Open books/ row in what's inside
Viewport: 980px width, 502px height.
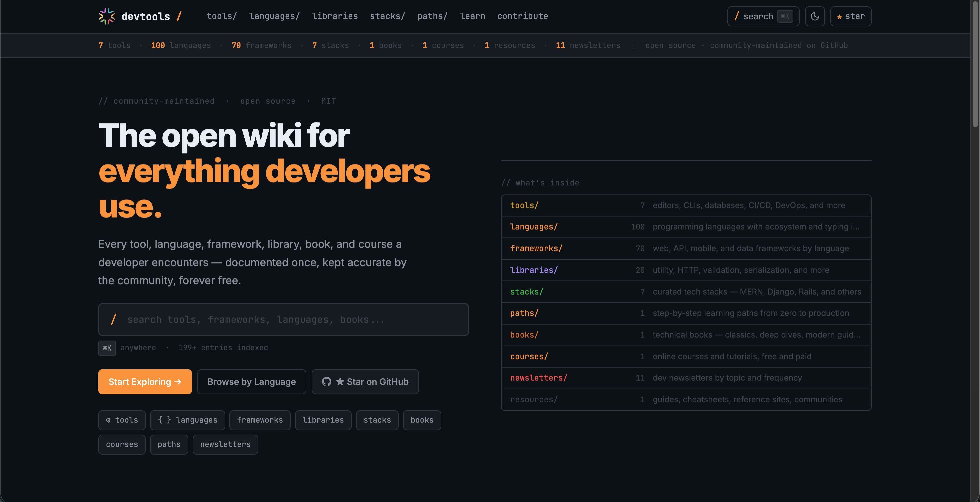tap(686, 335)
